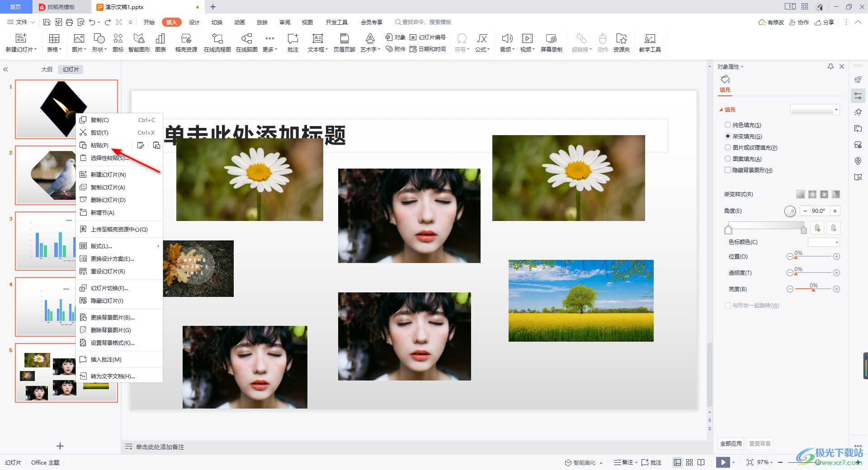868x470 pixels.
Task: Select 图案填充 pattern fill radio
Action: pos(728,159)
